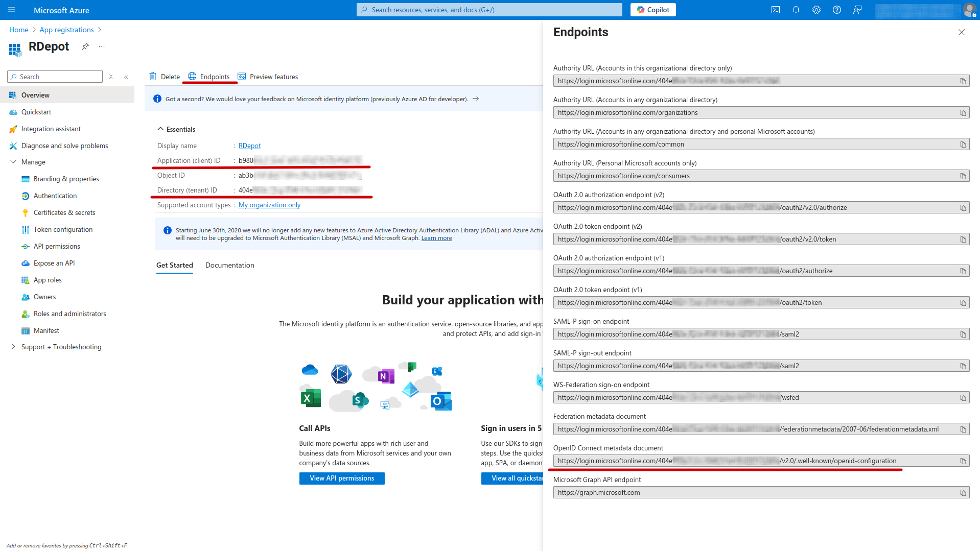This screenshot has height=551, width=980.
Task: Switch to the Documentation tab
Action: [x=229, y=265]
